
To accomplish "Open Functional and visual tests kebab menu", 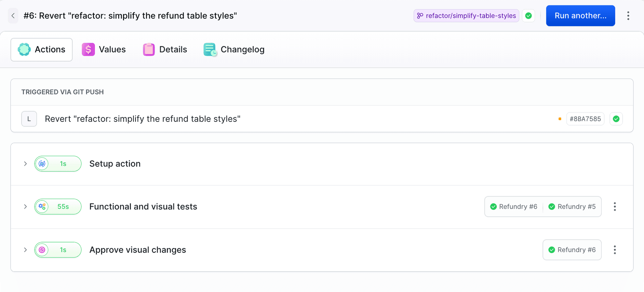I will 615,207.
